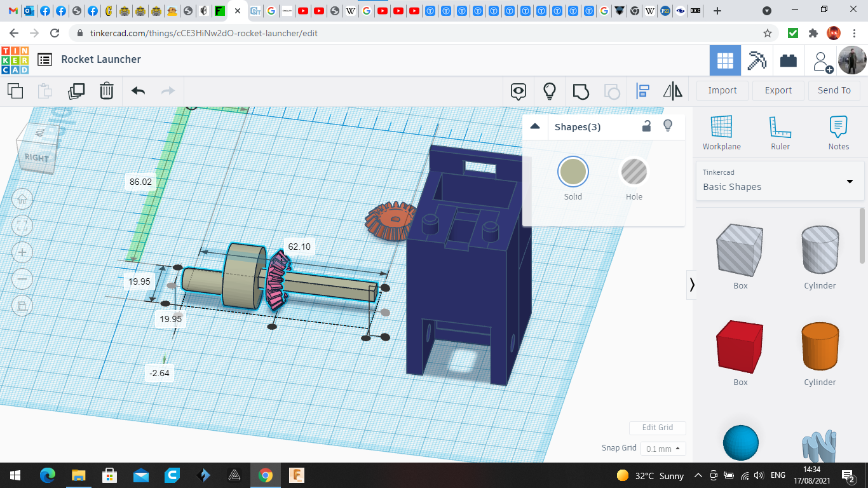Click the Copy icon in toolbar
This screenshot has height=488, width=868.
click(15, 91)
